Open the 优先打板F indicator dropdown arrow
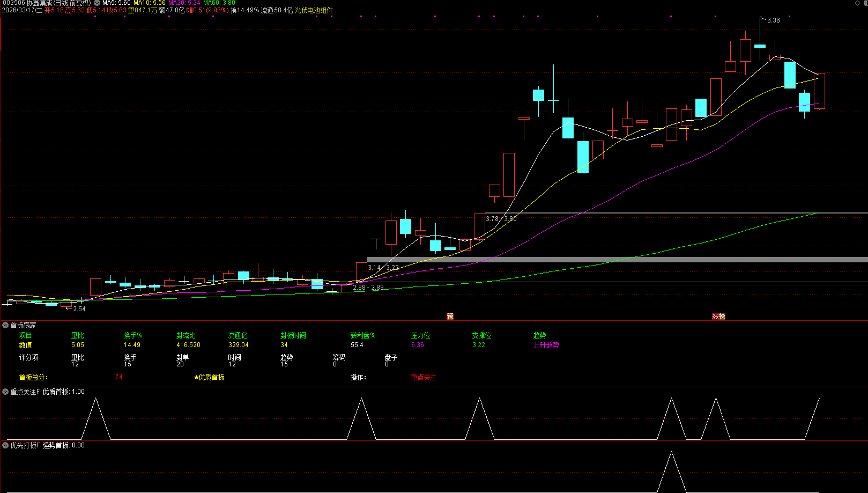Viewport: 868px width, 493px height. point(5,446)
